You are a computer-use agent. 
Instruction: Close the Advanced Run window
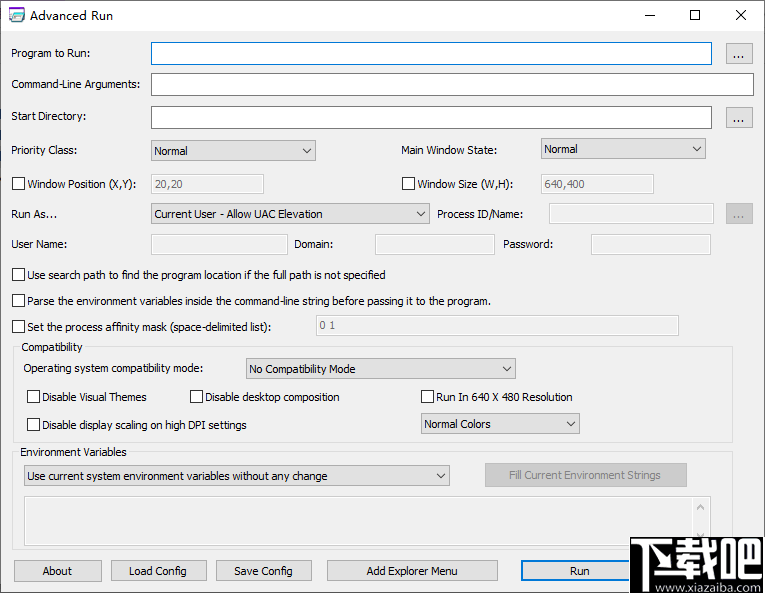click(741, 15)
